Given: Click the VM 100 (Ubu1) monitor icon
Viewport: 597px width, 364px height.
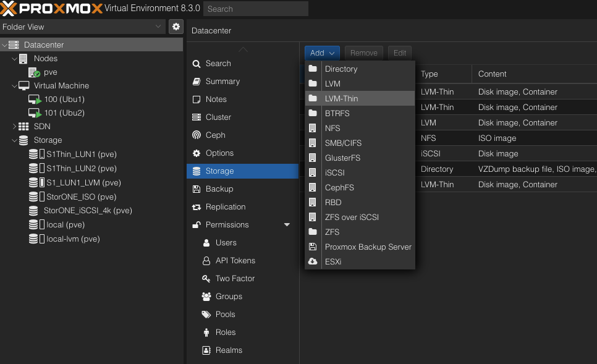Looking at the screenshot, I should [x=35, y=99].
